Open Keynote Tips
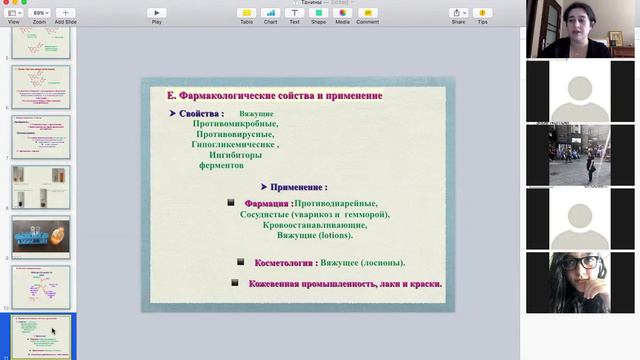 (482, 13)
